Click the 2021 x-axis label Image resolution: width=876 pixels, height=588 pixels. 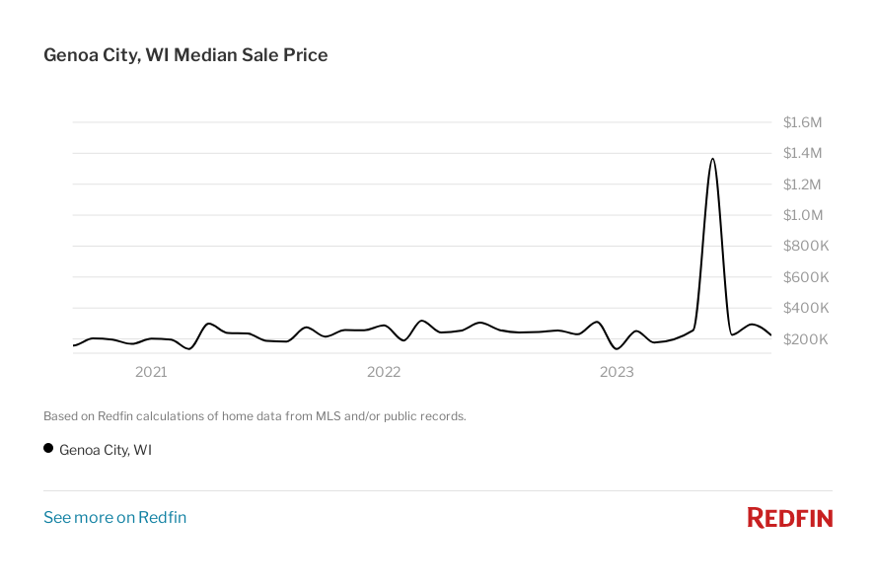click(151, 372)
